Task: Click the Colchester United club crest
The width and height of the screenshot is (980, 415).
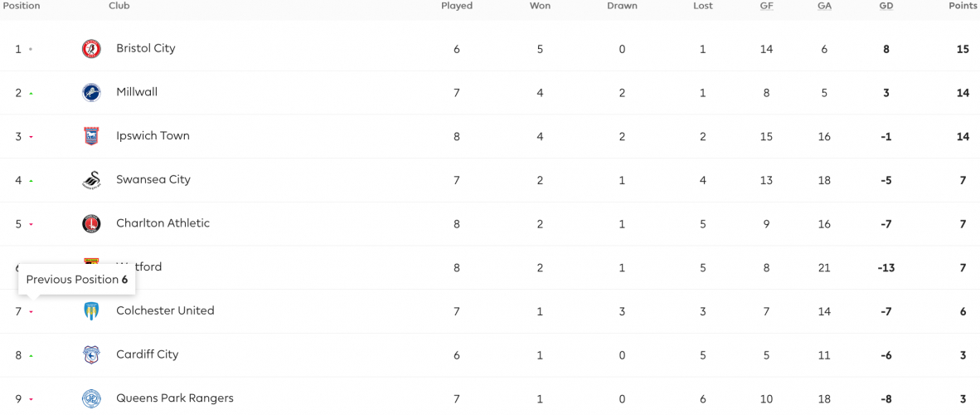Action: point(91,311)
